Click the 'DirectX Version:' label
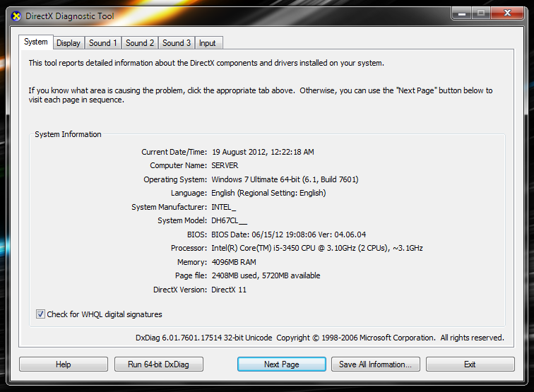The width and height of the screenshot is (534, 392). point(180,290)
